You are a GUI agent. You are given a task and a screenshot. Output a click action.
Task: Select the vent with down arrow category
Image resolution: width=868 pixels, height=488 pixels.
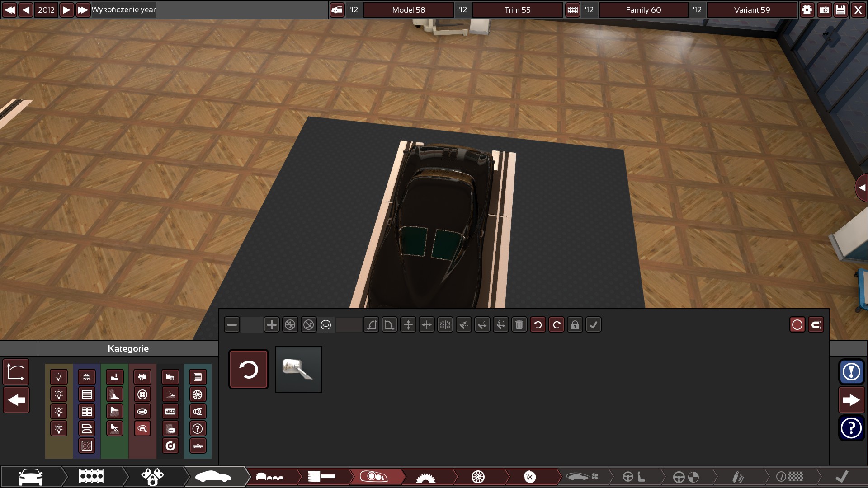point(115,377)
